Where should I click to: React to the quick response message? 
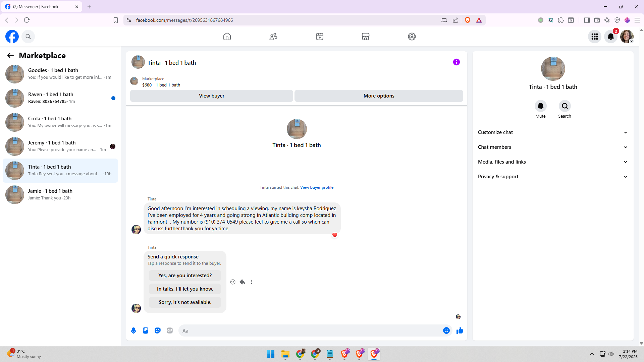(x=233, y=282)
